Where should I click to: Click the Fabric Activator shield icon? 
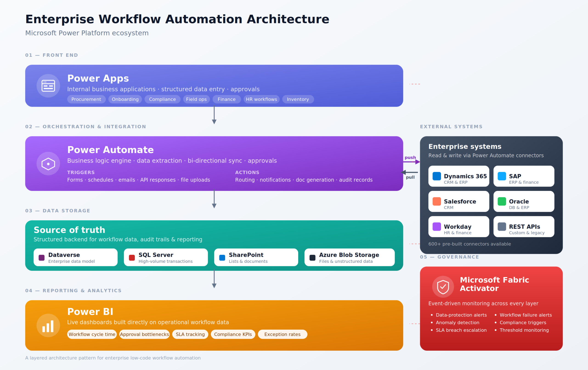click(443, 287)
